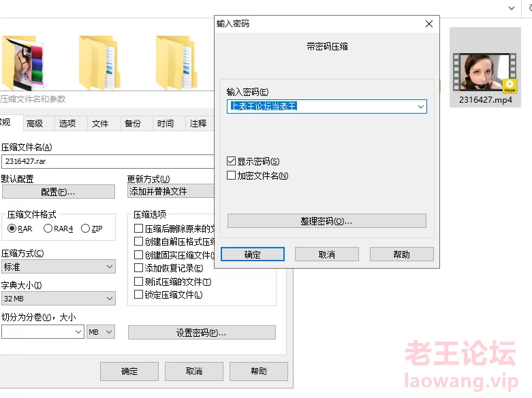Close the 输入密码 dialog with the X
Image resolution: width=532 pixels, height=398 pixels.
point(428,24)
